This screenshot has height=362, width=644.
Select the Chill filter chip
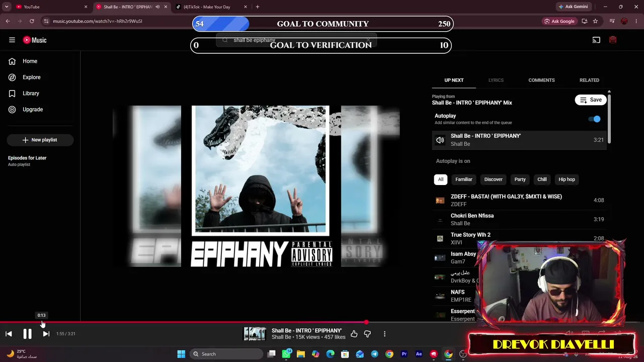pyautogui.click(x=542, y=179)
